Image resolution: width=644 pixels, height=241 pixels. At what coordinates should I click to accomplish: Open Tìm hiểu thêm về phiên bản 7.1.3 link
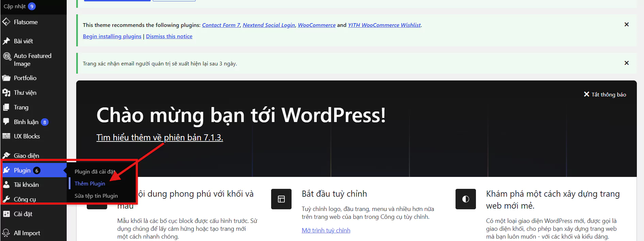pos(160,137)
